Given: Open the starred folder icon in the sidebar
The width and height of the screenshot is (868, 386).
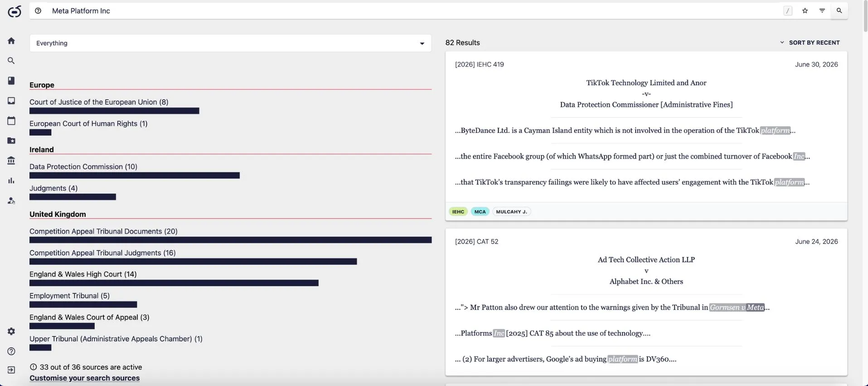Looking at the screenshot, I should pos(11,141).
